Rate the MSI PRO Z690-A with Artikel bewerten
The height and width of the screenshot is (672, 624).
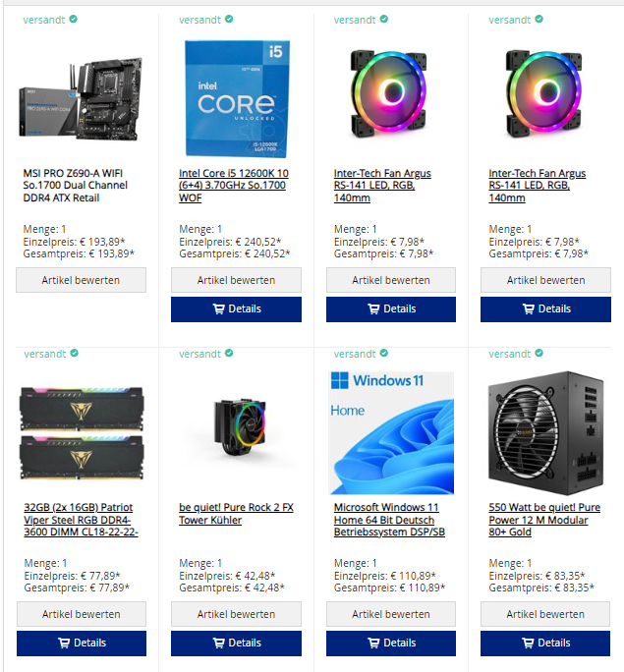(x=81, y=280)
